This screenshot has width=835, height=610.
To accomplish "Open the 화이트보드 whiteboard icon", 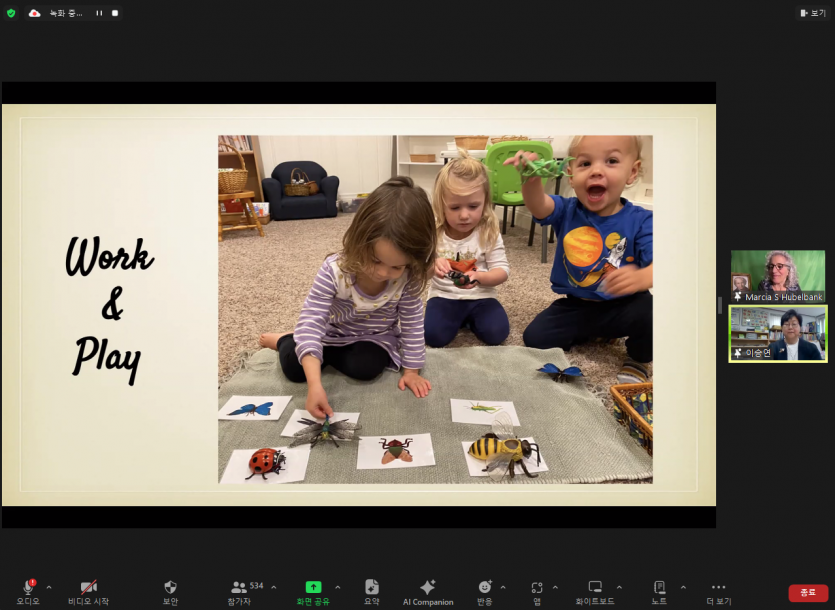I will click(x=595, y=588).
